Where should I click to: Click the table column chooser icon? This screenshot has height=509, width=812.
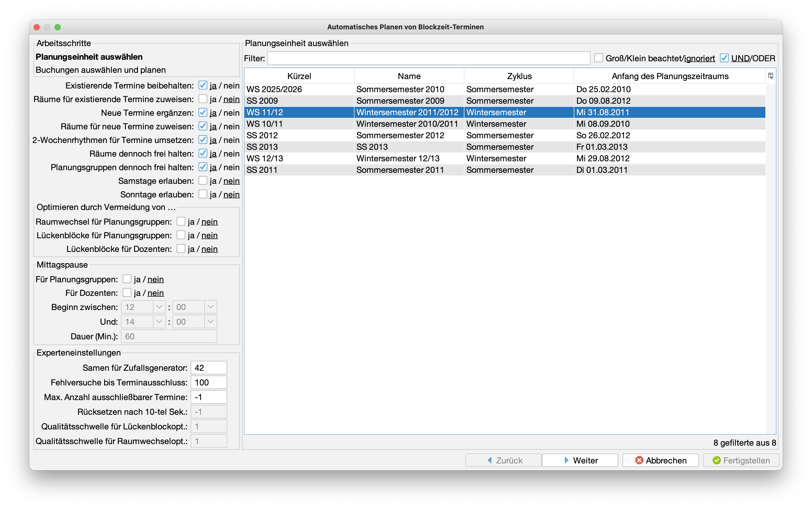pos(771,76)
